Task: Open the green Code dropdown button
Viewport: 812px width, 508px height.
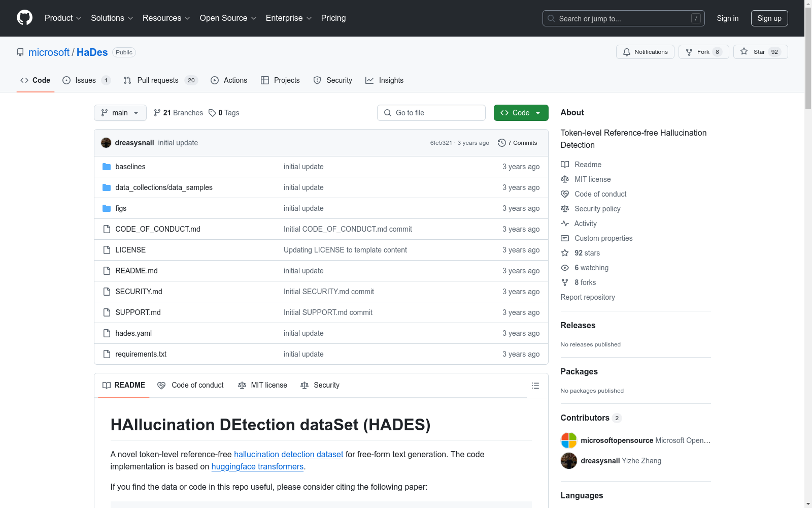Action: 521,113
